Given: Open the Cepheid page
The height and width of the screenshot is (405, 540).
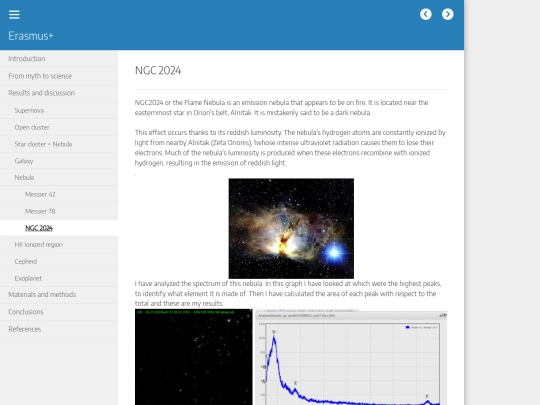Looking at the screenshot, I should [x=59, y=261].
